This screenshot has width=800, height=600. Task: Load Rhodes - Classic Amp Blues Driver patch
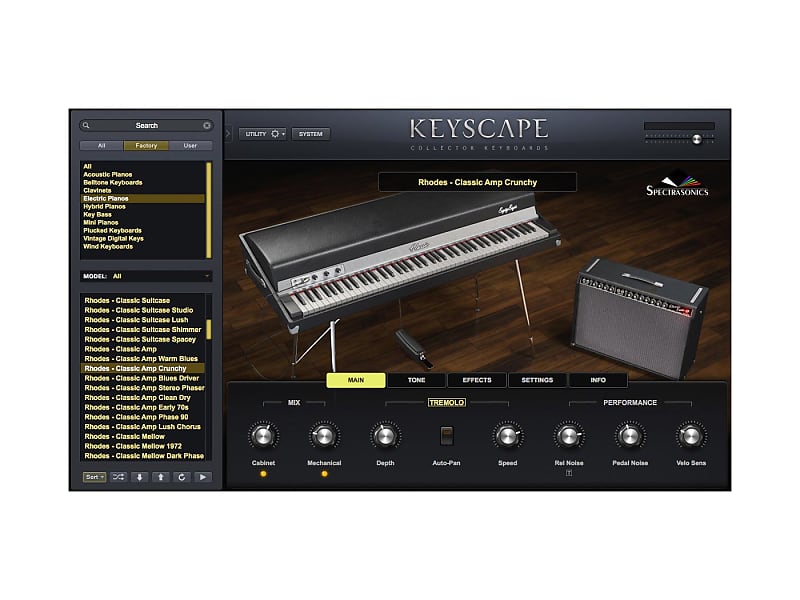click(x=143, y=378)
